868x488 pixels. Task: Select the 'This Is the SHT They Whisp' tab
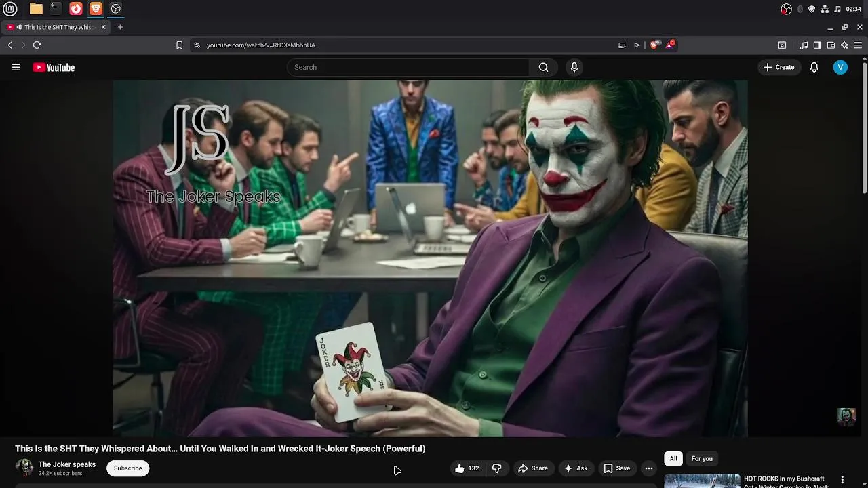56,27
